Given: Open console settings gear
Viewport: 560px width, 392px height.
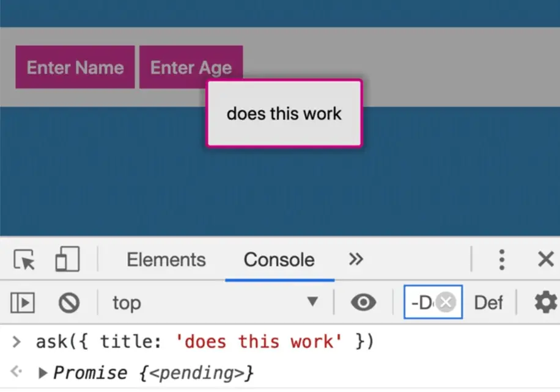Looking at the screenshot, I should point(545,302).
